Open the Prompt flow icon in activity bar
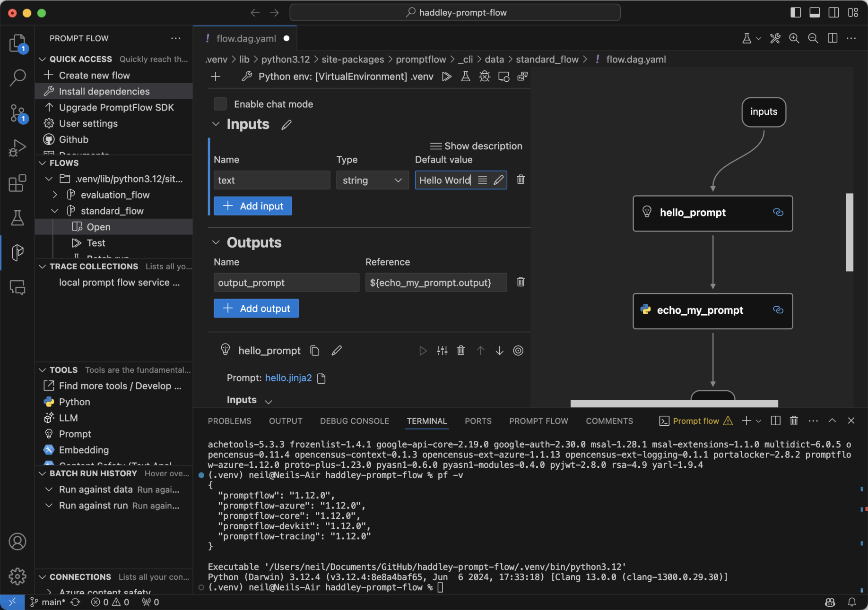Viewport: 868px width, 610px height. (x=17, y=252)
